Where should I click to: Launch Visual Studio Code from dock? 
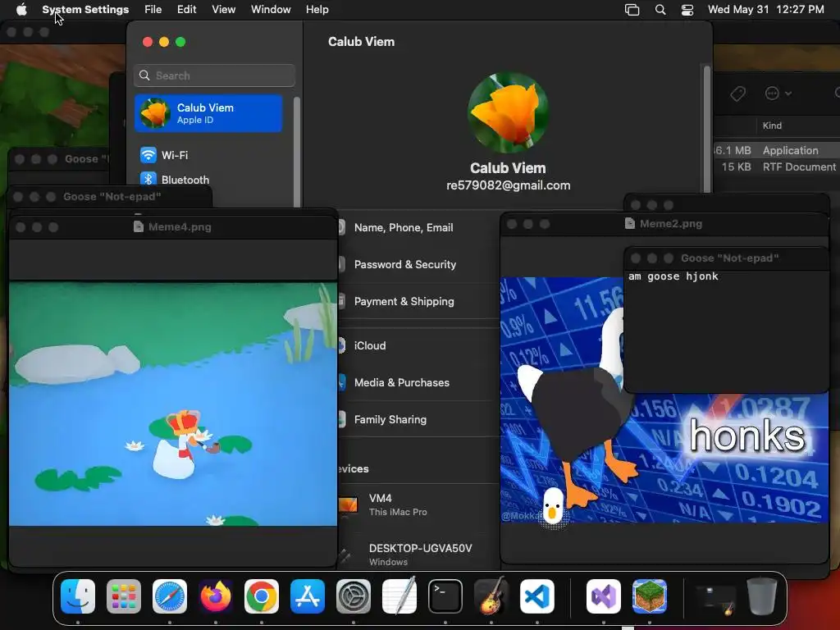[536, 596]
